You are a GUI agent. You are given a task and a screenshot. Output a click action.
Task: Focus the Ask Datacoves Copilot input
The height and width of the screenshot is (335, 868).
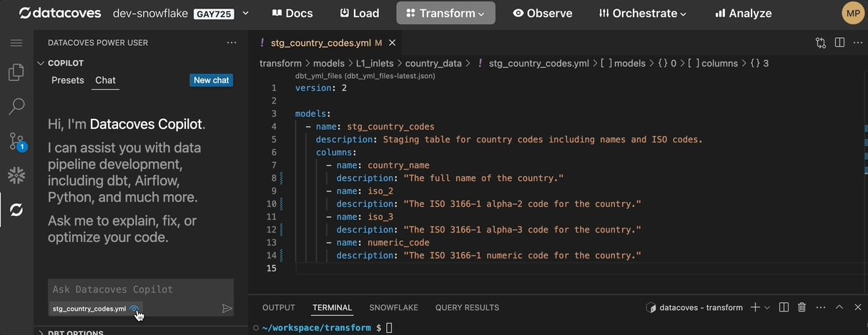pyautogui.click(x=140, y=289)
